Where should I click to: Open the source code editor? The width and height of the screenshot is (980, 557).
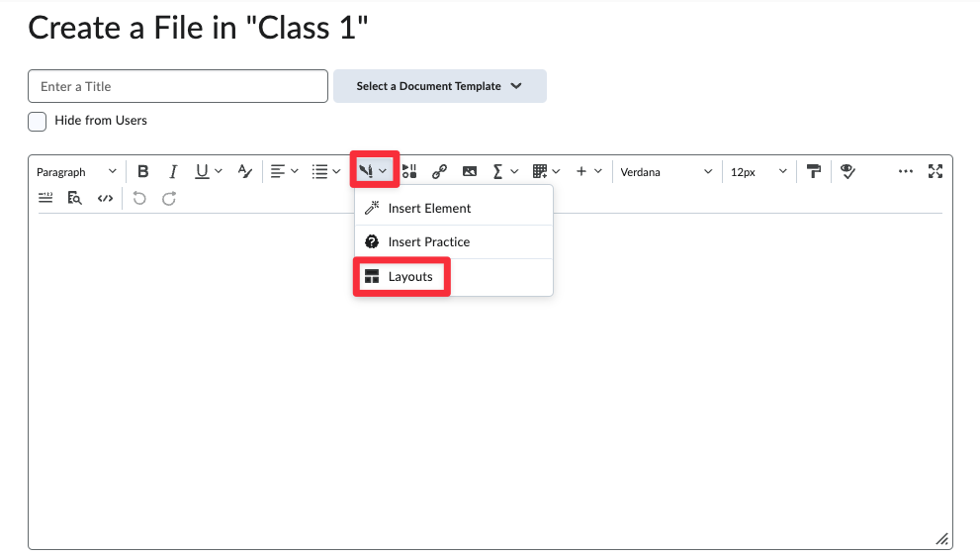[x=105, y=198]
